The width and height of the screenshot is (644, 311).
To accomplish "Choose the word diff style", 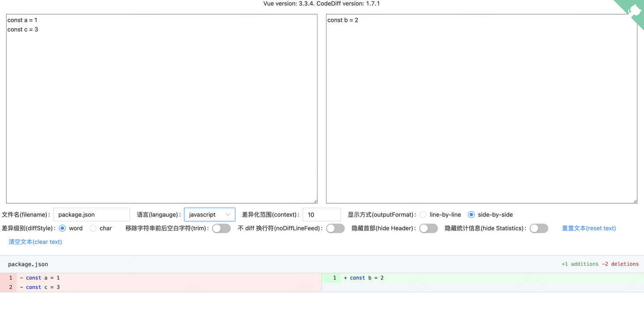I will pyautogui.click(x=62, y=228).
